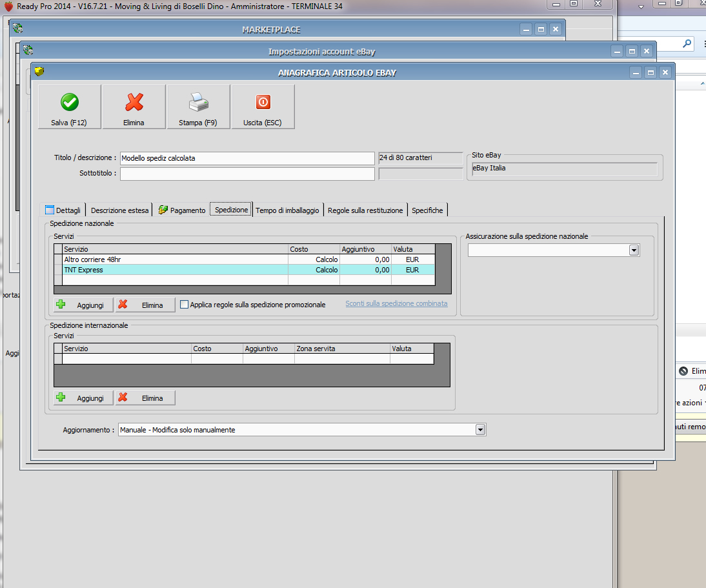Click the Titolo / descrizione input field
This screenshot has height=588, width=706.
(x=247, y=158)
